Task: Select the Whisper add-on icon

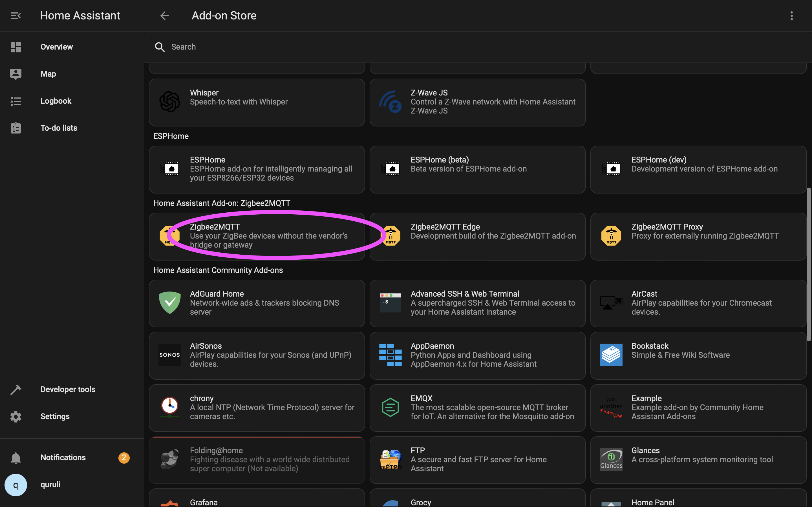Action: [x=169, y=102]
